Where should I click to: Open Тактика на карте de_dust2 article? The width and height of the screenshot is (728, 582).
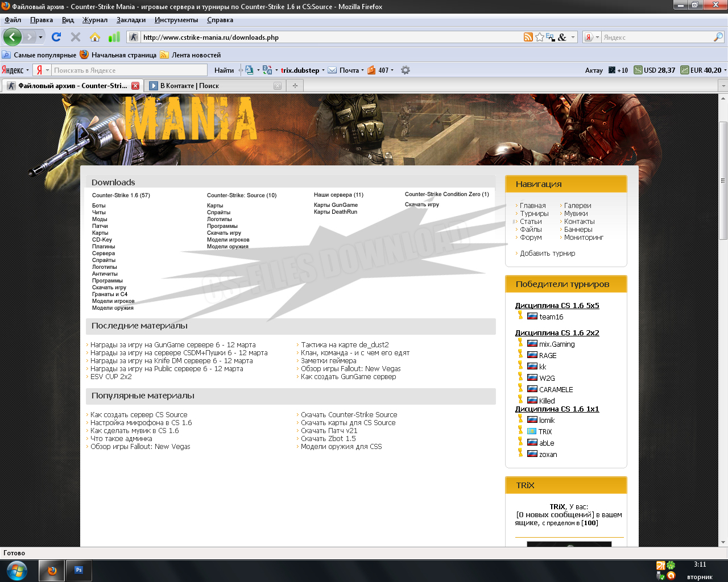pos(345,345)
